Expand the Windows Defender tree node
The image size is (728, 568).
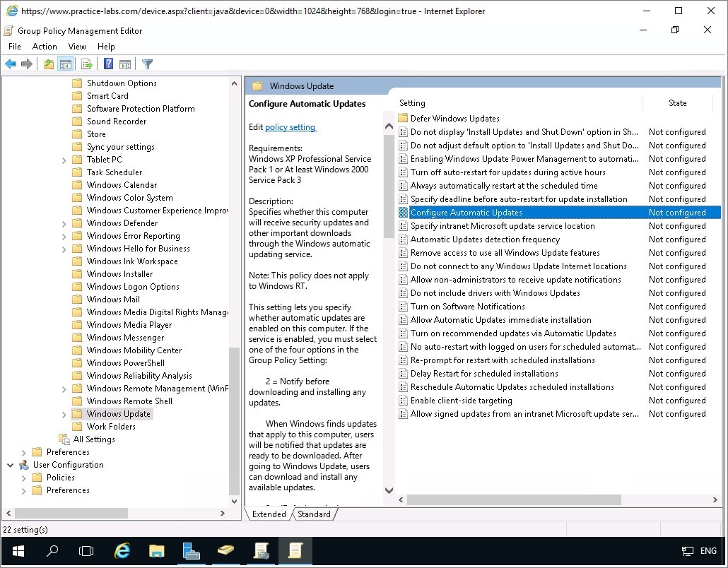tap(64, 223)
